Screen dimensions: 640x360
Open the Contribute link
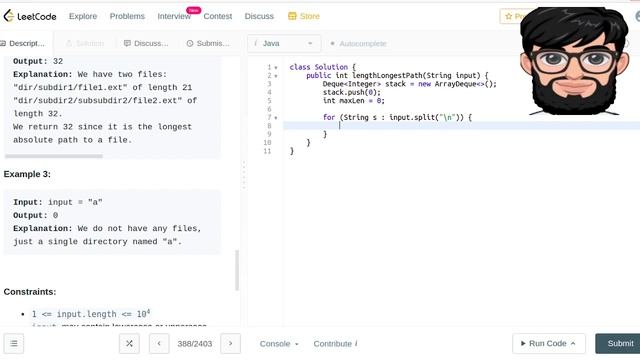(x=335, y=344)
